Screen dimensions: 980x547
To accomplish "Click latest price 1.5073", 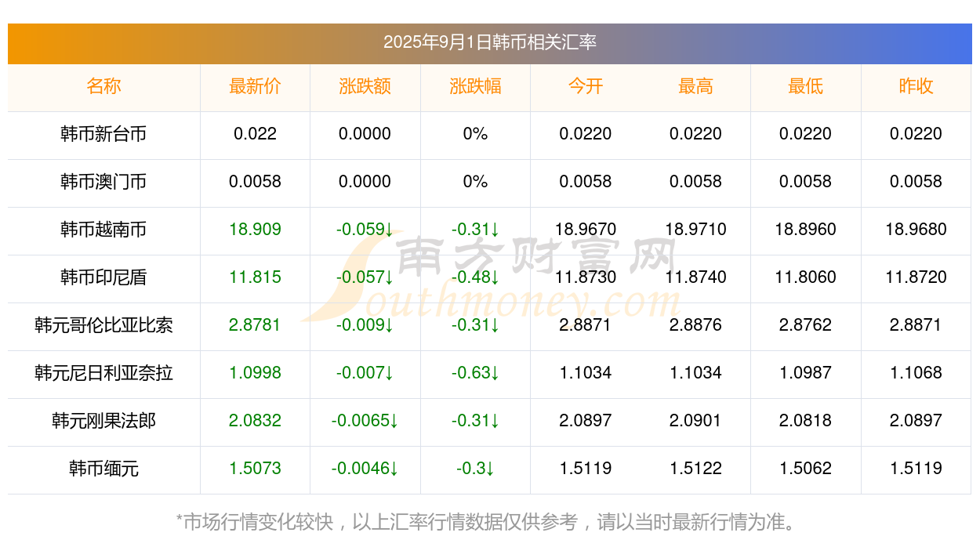I will (255, 469).
